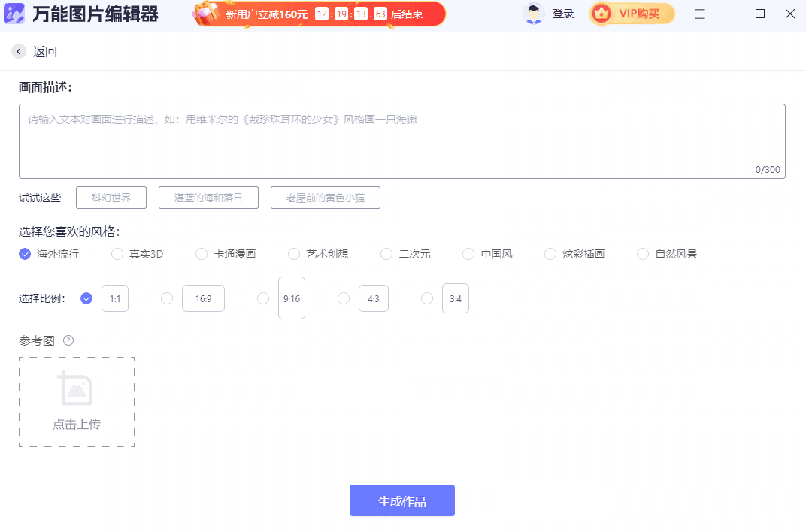Select the 3:4 aspect ratio

pyautogui.click(x=455, y=298)
